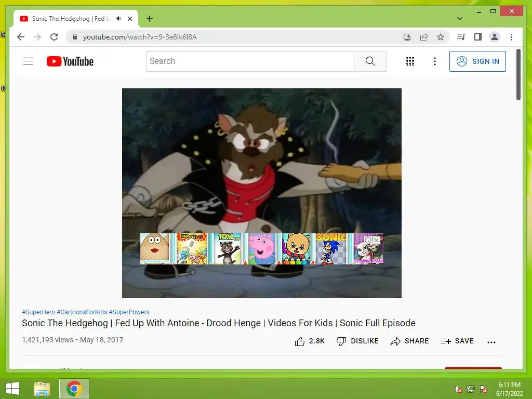Click the bear coloring ad thumbnail
532x399 pixels.
pyautogui.click(x=296, y=249)
